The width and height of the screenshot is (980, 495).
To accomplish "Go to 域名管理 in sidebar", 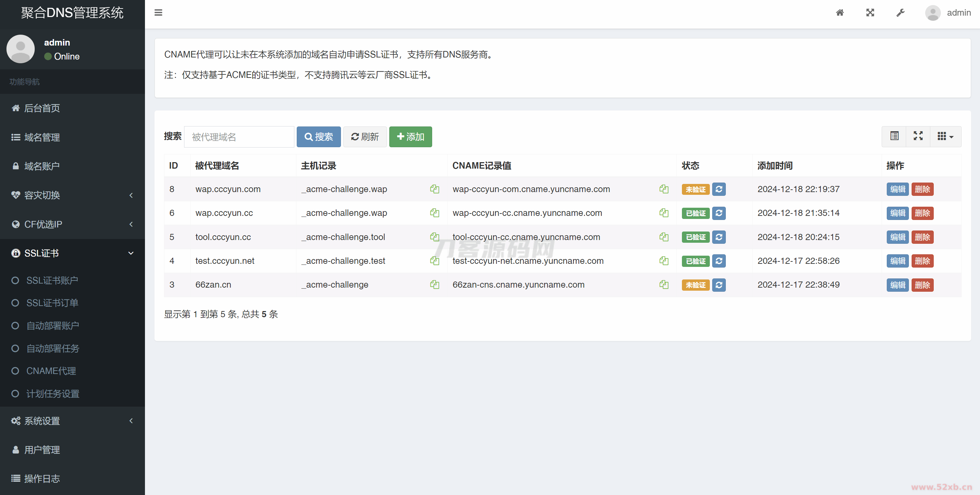I will pos(42,137).
